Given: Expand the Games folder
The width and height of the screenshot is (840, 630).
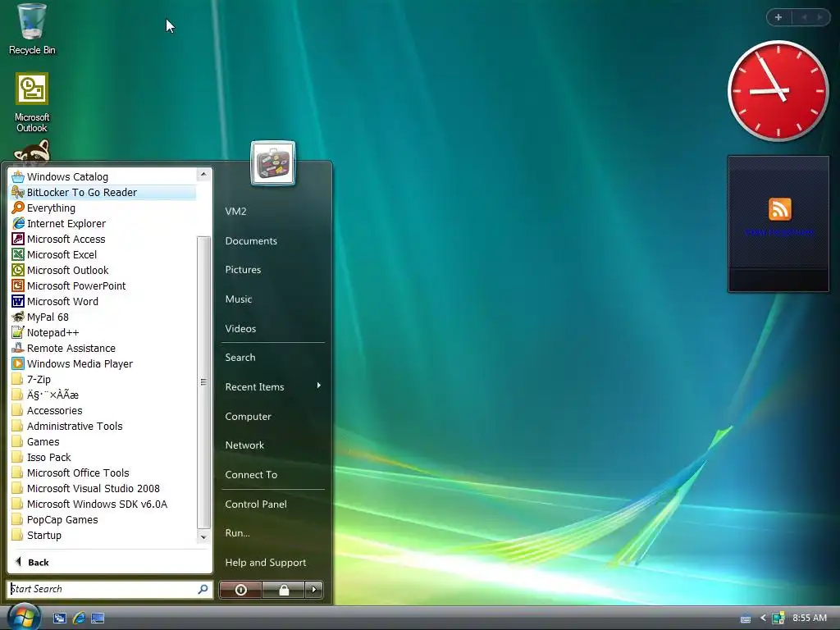Looking at the screenshot, I should [103, 441].
